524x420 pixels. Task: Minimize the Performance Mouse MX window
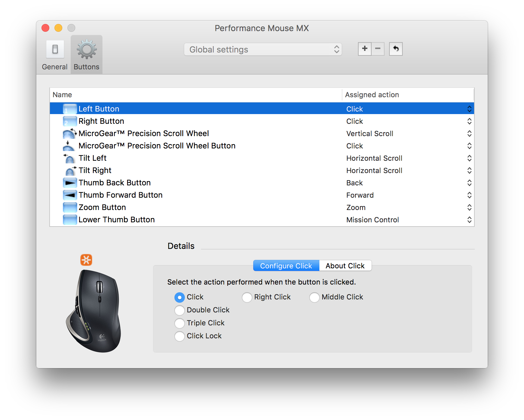[58, 28]
